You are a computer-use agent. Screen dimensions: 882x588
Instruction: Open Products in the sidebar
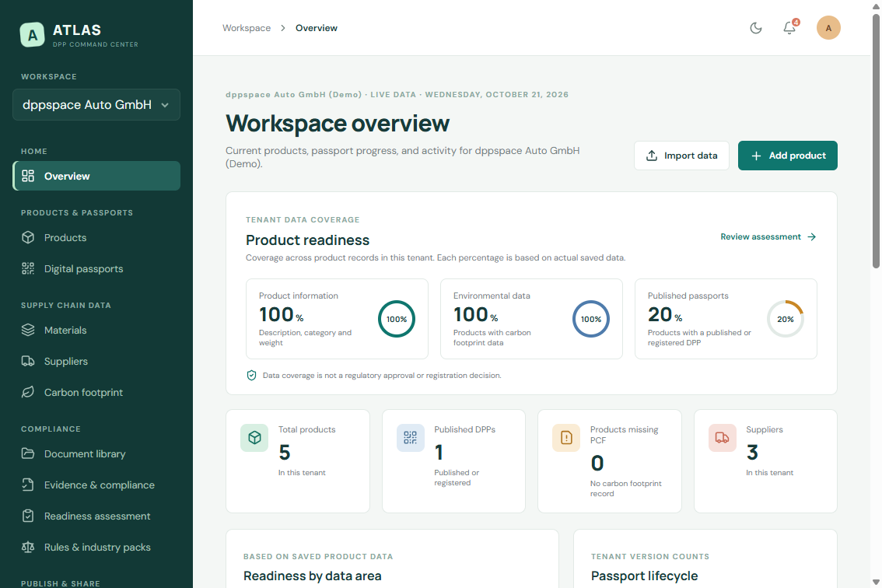tap(96, 237)
